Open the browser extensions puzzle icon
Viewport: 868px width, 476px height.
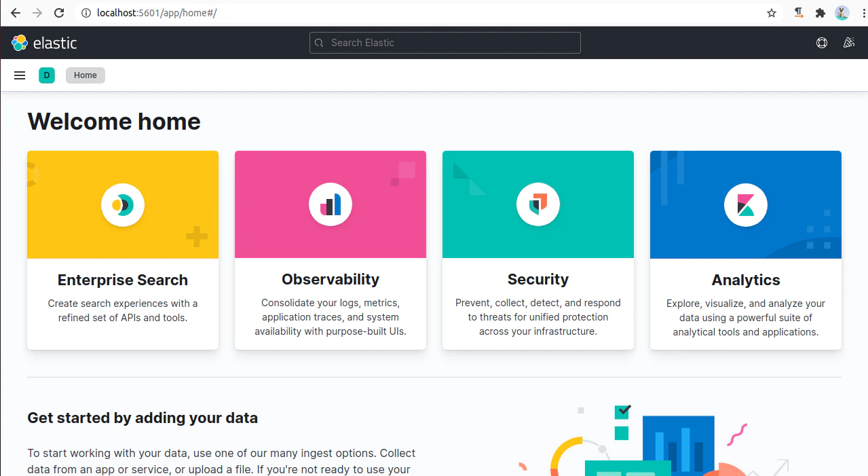[820, 13]
